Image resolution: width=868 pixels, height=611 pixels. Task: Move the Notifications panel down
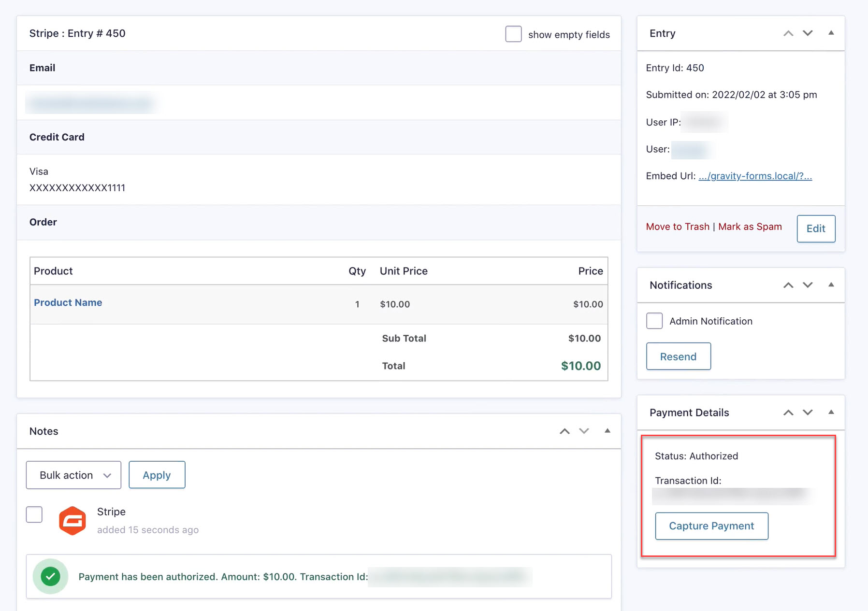808,285
